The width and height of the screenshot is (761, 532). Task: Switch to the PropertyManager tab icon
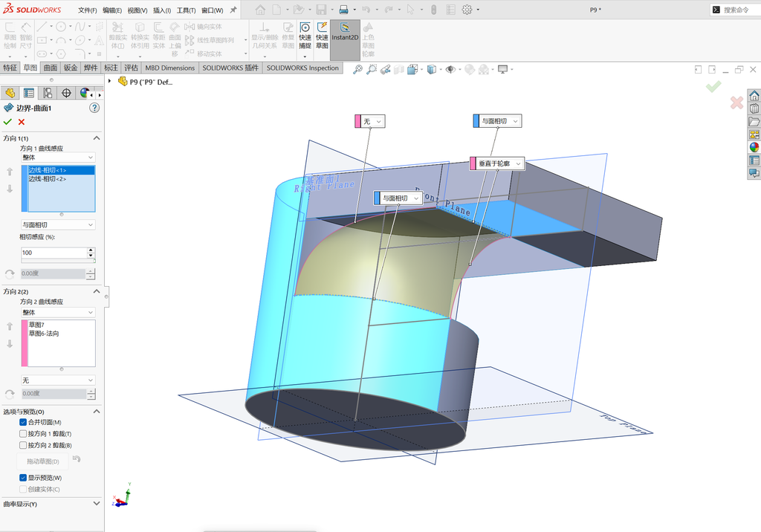(x=29, y=93)
